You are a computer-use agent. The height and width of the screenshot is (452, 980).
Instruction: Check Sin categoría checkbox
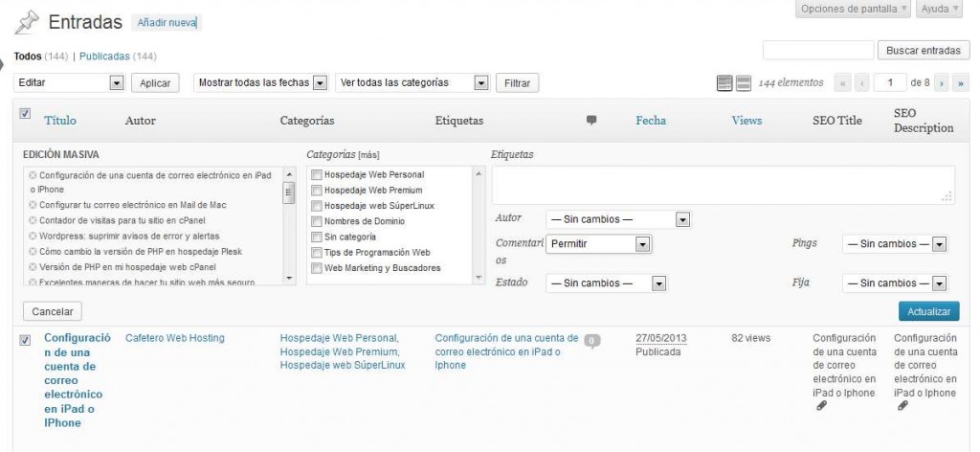coord(317,237)
